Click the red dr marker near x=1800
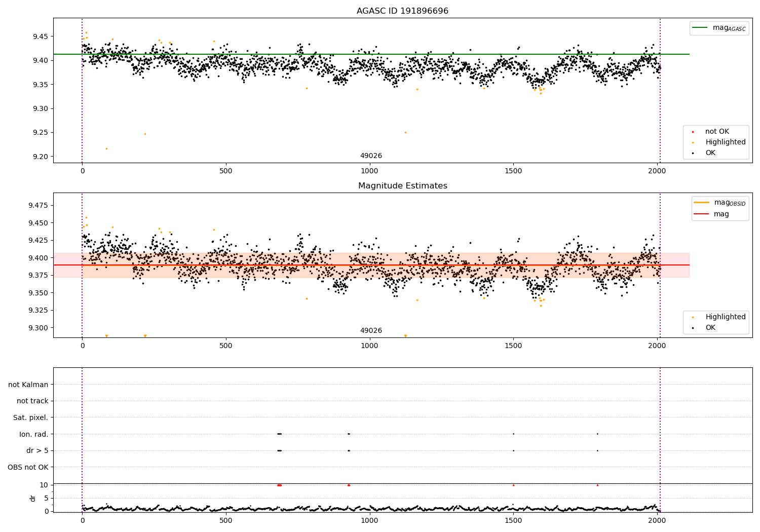This screenshot has width=760, height=532. coord(597,485)
